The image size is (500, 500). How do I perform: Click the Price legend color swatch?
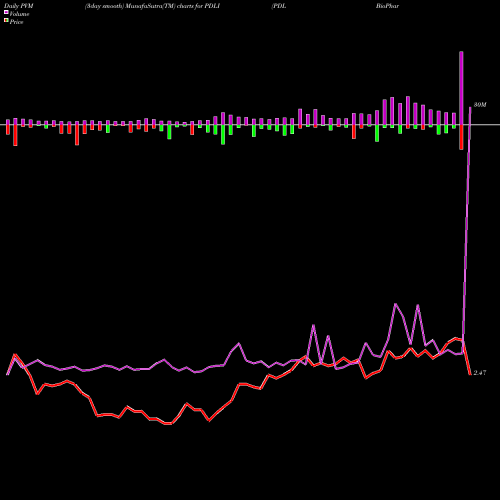tap(6, 21)
